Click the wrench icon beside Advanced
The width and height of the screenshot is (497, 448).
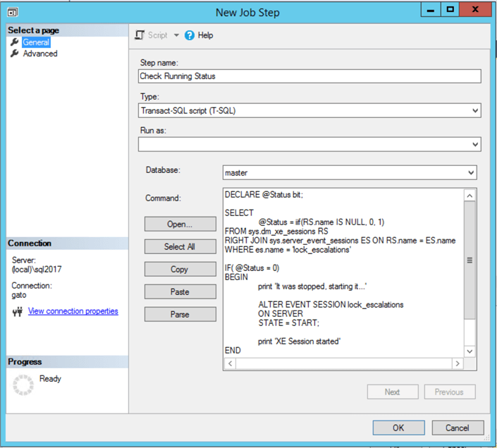(14, 54)
